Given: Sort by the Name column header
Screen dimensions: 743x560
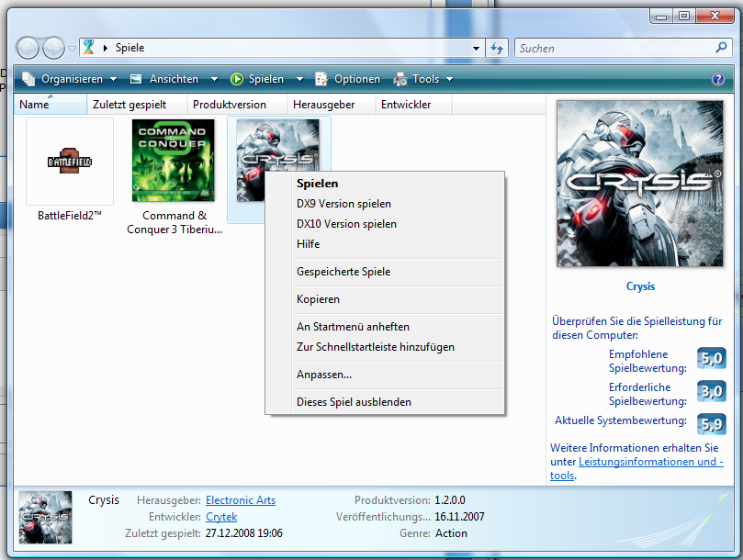Looking at the screenshot, I should (x=51, y=105).
